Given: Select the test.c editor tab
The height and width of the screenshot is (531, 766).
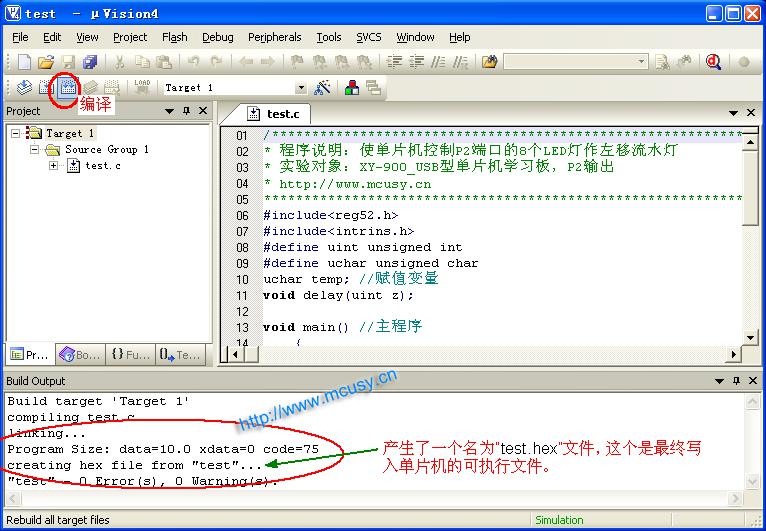Looking at the screenshot, I should [274, 114].
